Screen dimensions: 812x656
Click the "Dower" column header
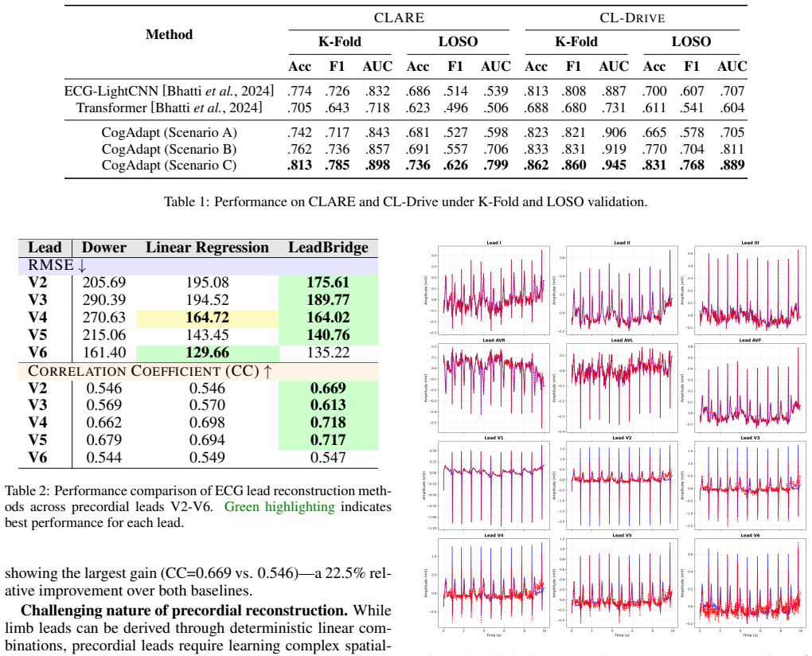click(x=104, y=248)
